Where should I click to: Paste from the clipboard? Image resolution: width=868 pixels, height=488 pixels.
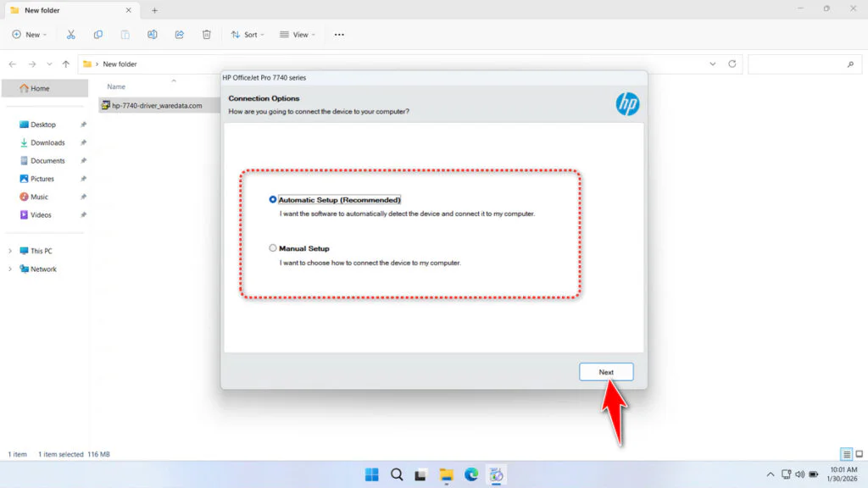(125, 34)
